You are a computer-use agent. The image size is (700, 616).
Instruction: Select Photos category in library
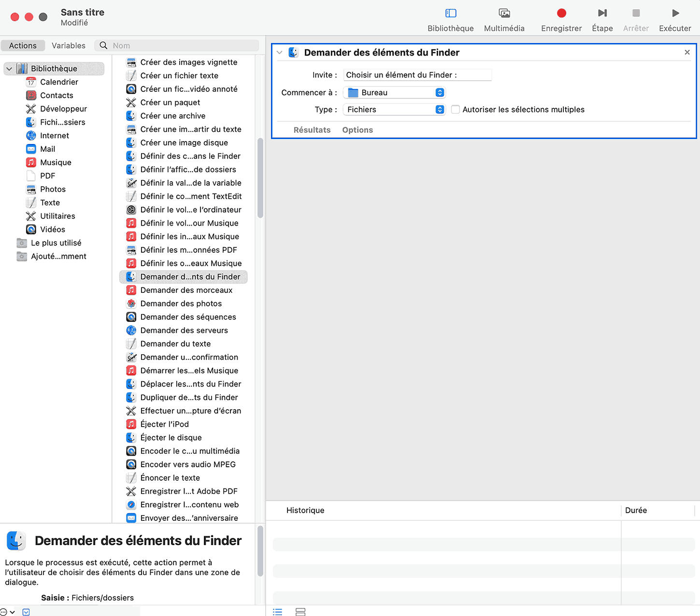click(x=53, y=189)
